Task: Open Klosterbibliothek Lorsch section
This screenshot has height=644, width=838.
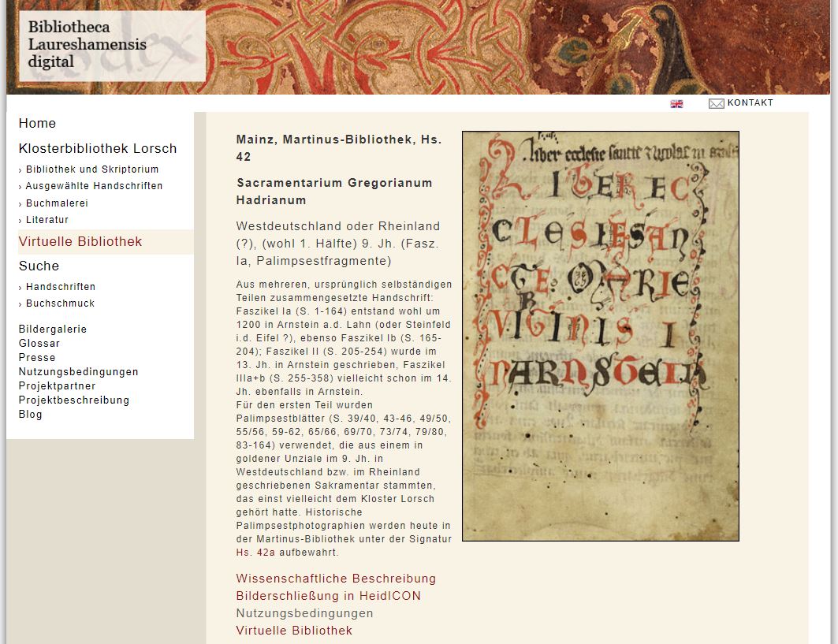Action: click(98, 148)
